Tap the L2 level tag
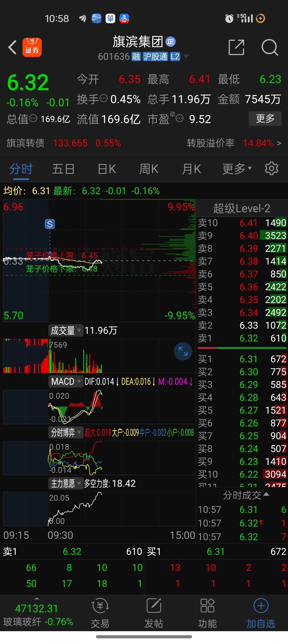 pos(175,57)
